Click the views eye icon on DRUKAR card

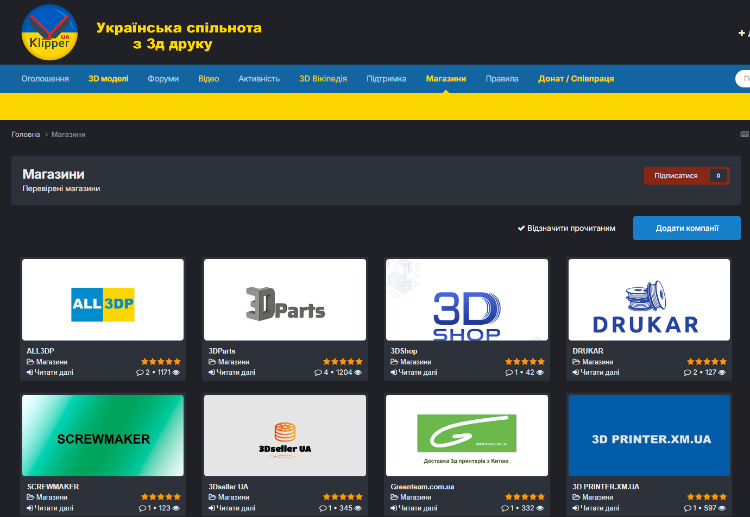click(x=722, y=373)
